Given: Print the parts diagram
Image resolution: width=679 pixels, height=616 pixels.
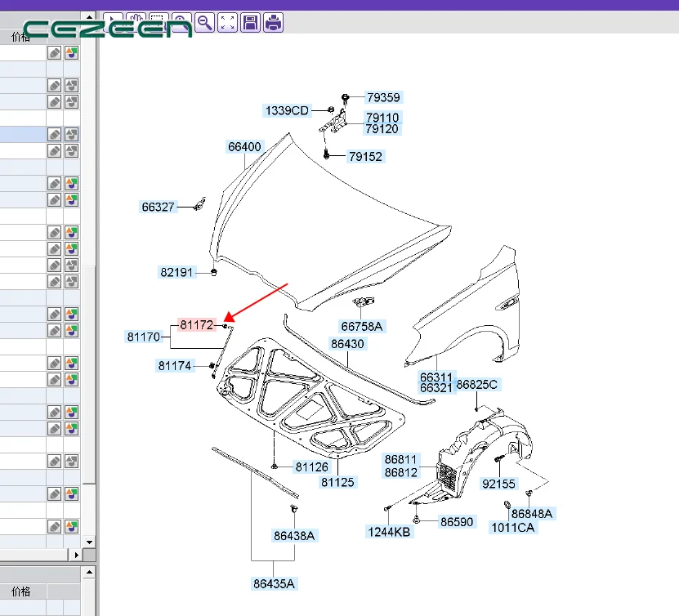Looking at the screenshot, I should coord(274,22).
